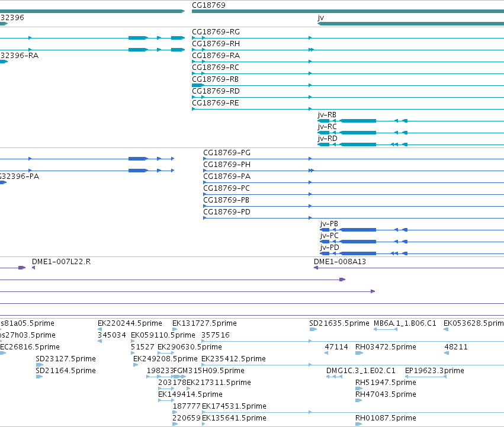Select BAC clone DME1-008A13 label
504x427 pixels.
[x=340, y=262]
